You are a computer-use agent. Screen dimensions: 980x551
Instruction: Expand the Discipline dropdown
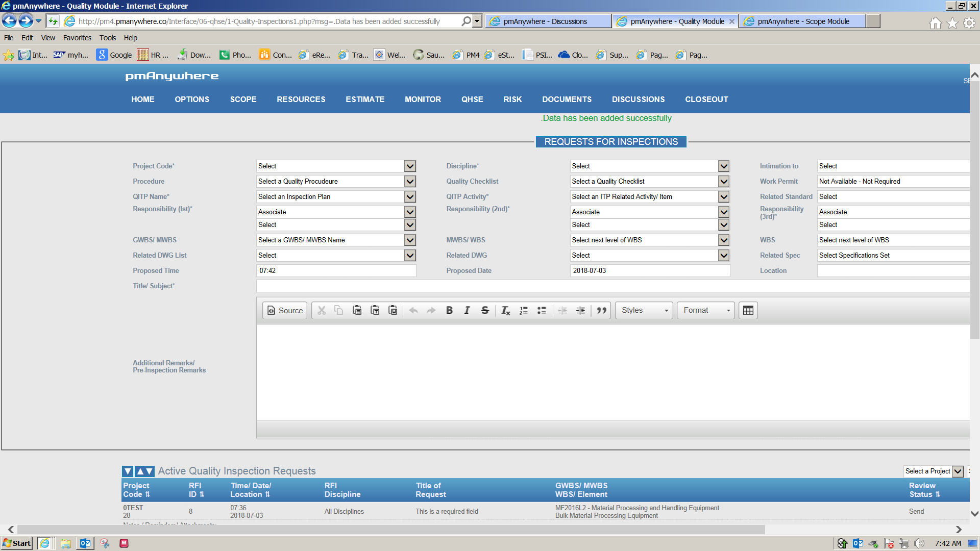click(x=723, y=166)
